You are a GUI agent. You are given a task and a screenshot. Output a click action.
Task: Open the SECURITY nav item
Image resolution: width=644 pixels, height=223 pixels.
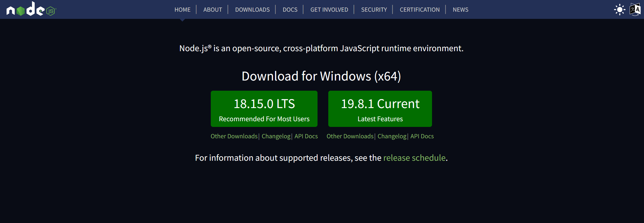374,10
